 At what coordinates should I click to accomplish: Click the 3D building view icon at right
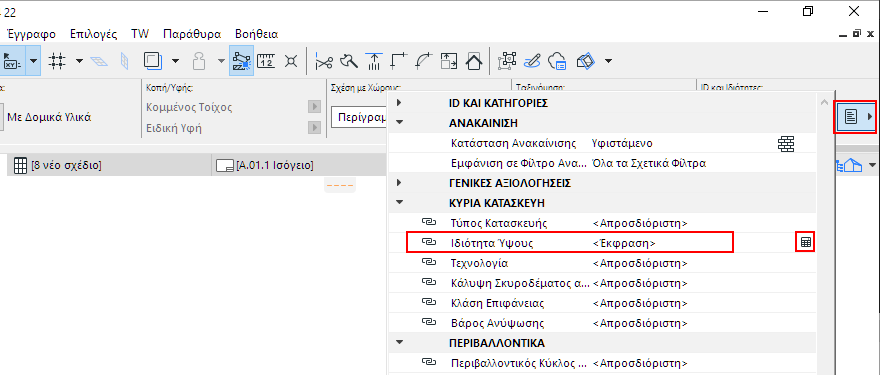pos(850,165)
